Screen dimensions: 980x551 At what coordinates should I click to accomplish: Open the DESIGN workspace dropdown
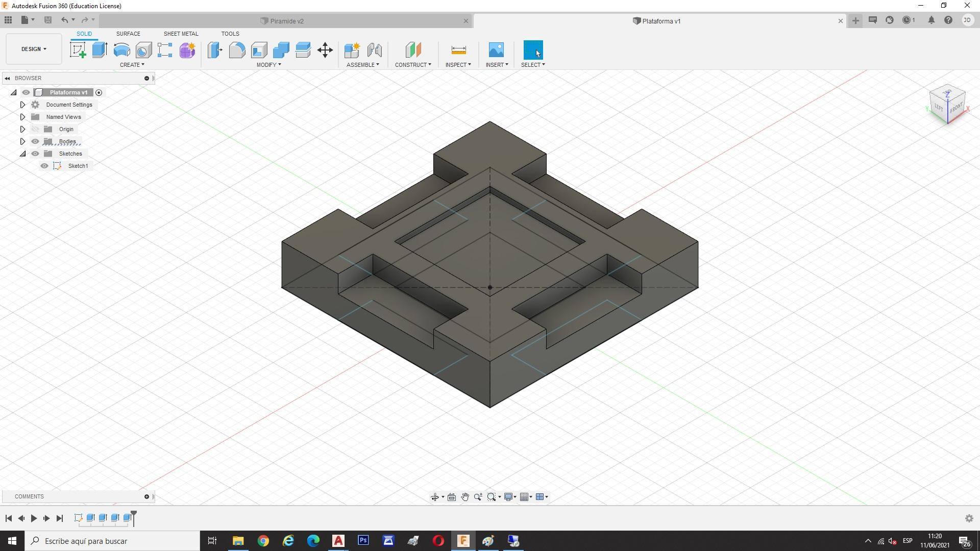coord(34,49)
